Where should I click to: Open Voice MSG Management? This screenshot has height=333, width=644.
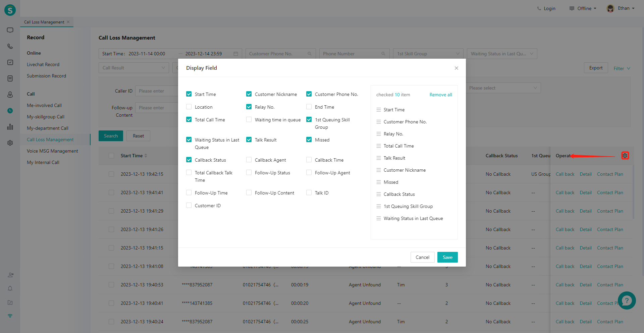pos(52,151)
